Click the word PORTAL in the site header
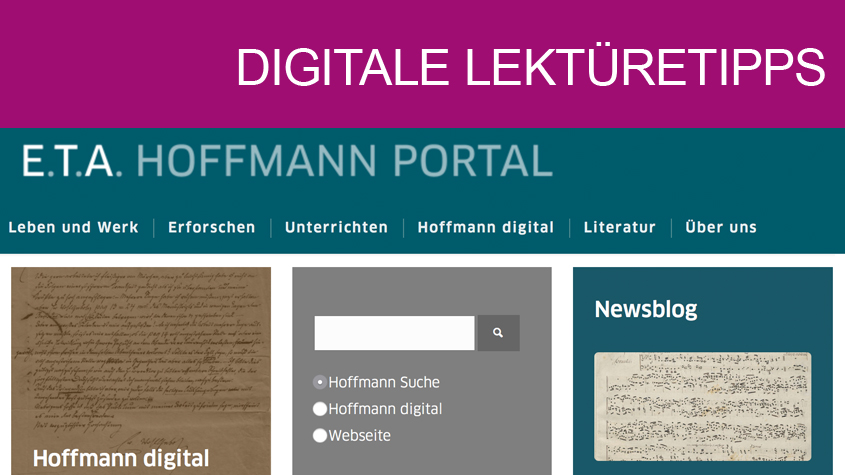Screen dimensions: 845x475 [473, 161]
